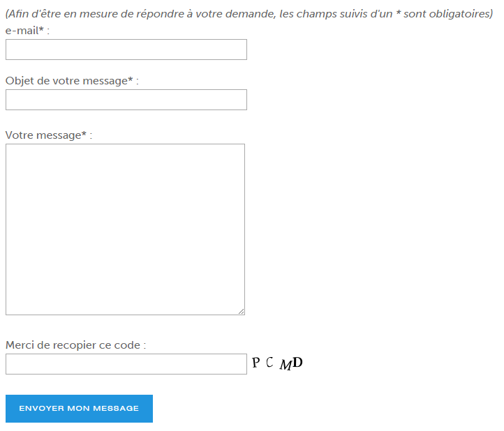504x431 pixels.
Task: Click the asterisk after e-mail label
Action: (41, 29)
